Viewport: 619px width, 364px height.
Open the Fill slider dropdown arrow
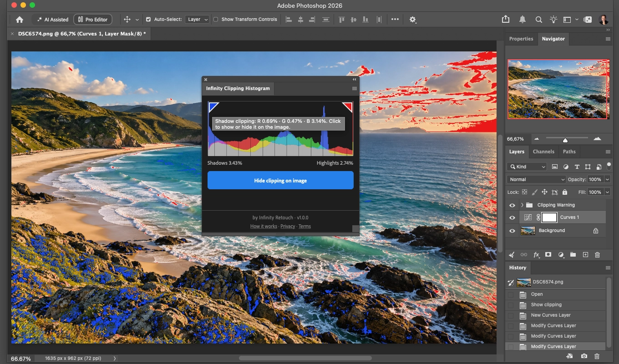tap(607, 192)
